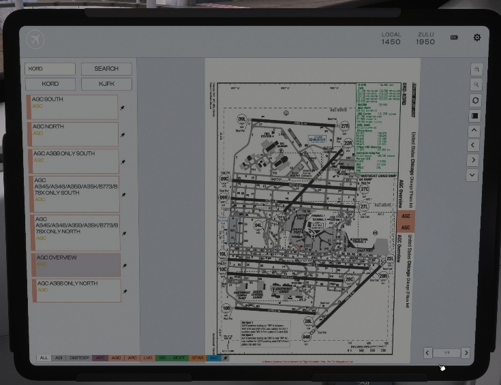Pan chart right with right chevron
Viewport: 501px width, 385px height.
(x=473, y=160)
